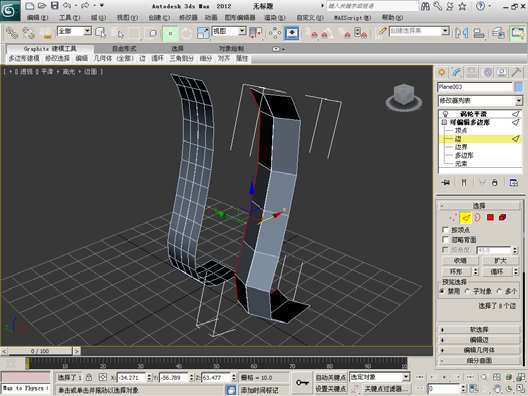Click the Select and Rotate tool icon
Image resolution: width=528 pixels, height=396 pixels.
186,33
